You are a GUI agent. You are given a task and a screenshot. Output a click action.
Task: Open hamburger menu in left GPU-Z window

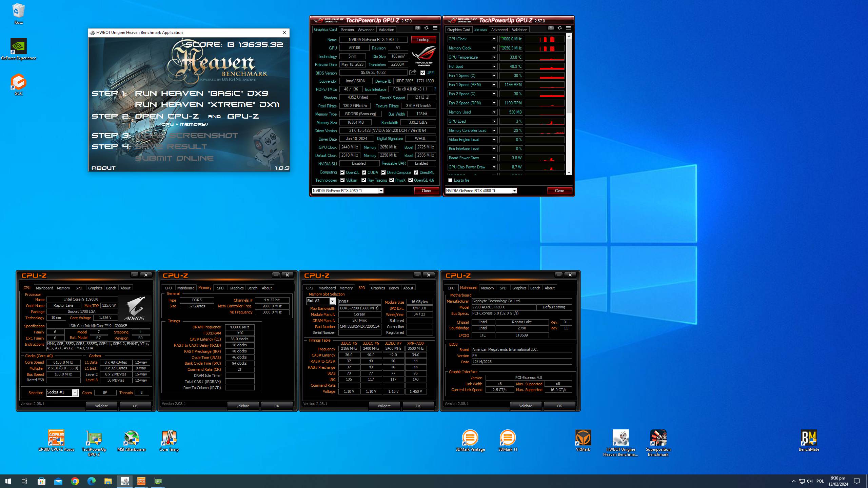435,28
